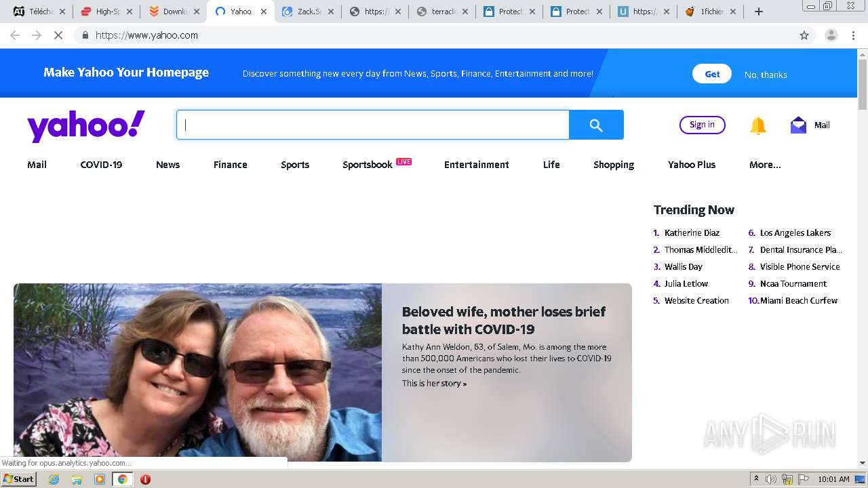
Task: Open trending topic Julia Letlow
Action: (x=686, y=283)
